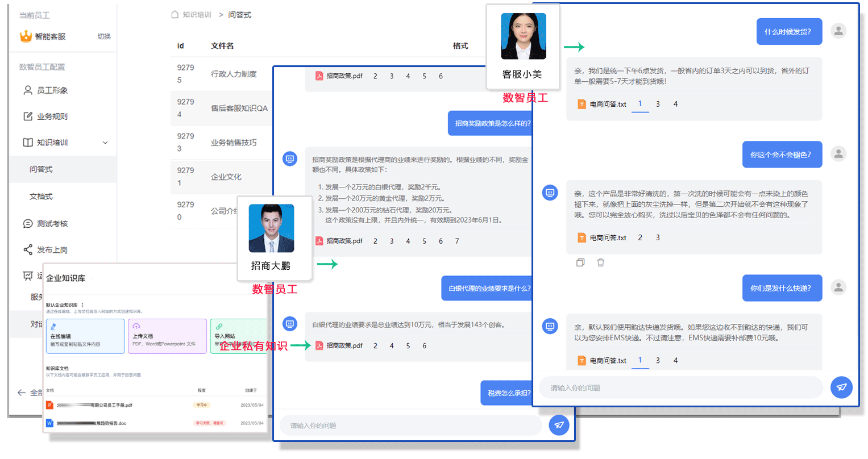868x459 pixels.
Task: Click the 上传文档 card
Action: coord(167,336)
